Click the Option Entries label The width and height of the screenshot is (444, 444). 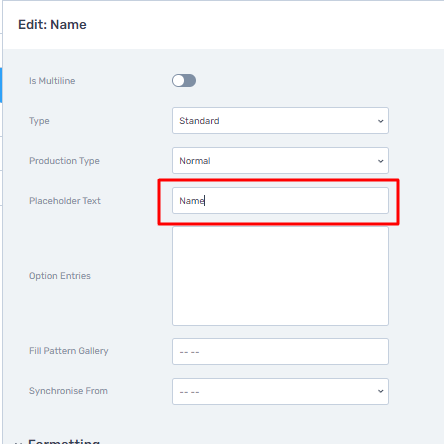point(60,276)
